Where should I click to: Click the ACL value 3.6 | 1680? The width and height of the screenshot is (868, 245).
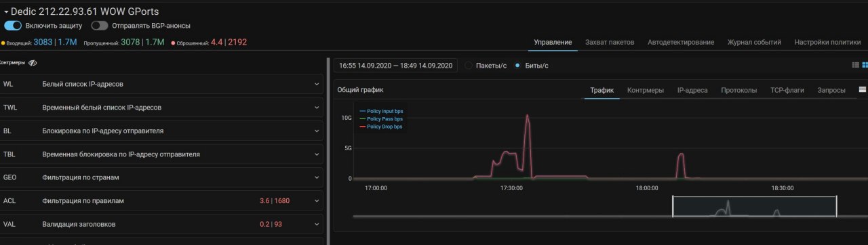pyautogui.click(x=275, y=201)
